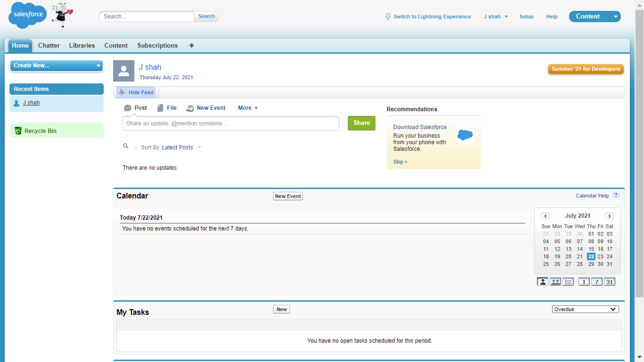Click into the header search field
644x362 pixels.
coord(147,16)
